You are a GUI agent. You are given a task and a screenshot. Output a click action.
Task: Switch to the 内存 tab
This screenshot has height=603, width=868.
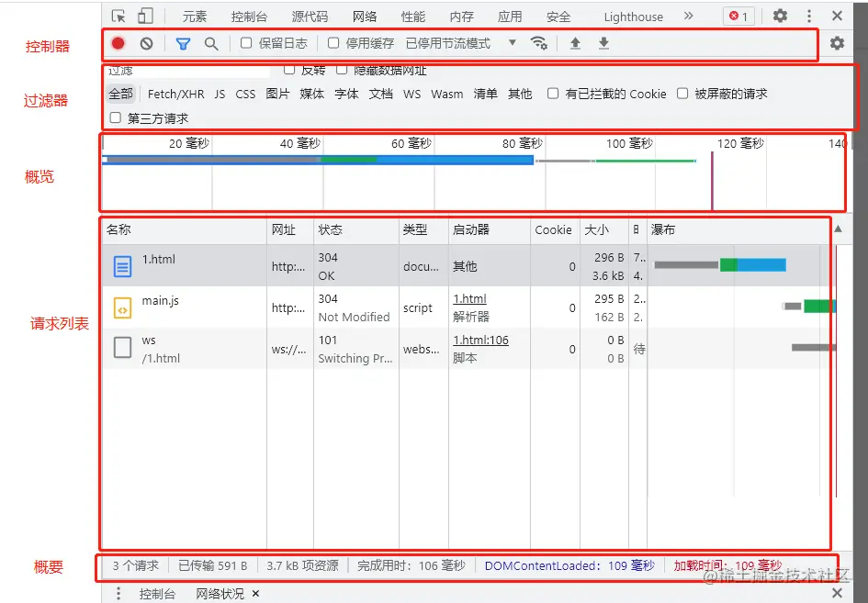point(461,17)
